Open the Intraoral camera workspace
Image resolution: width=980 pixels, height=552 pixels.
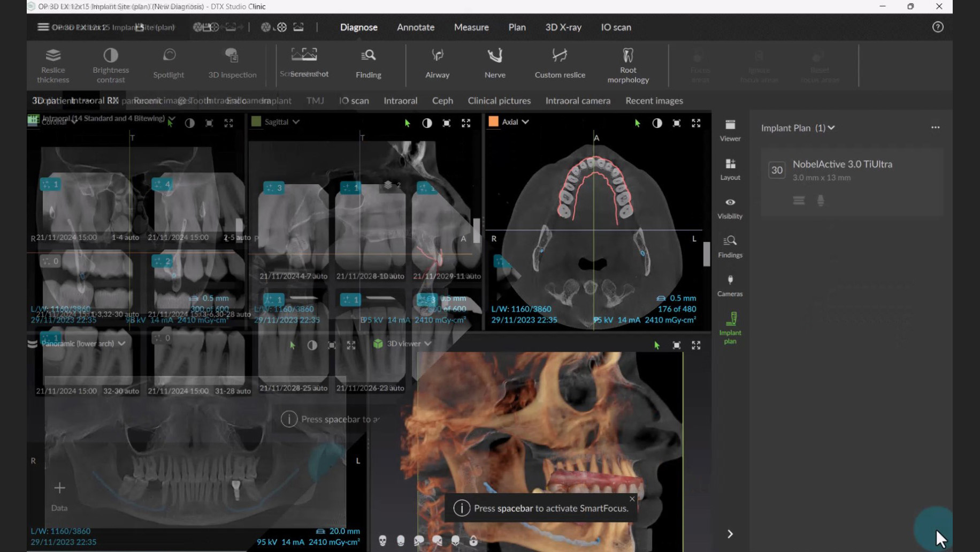(578, 101)
